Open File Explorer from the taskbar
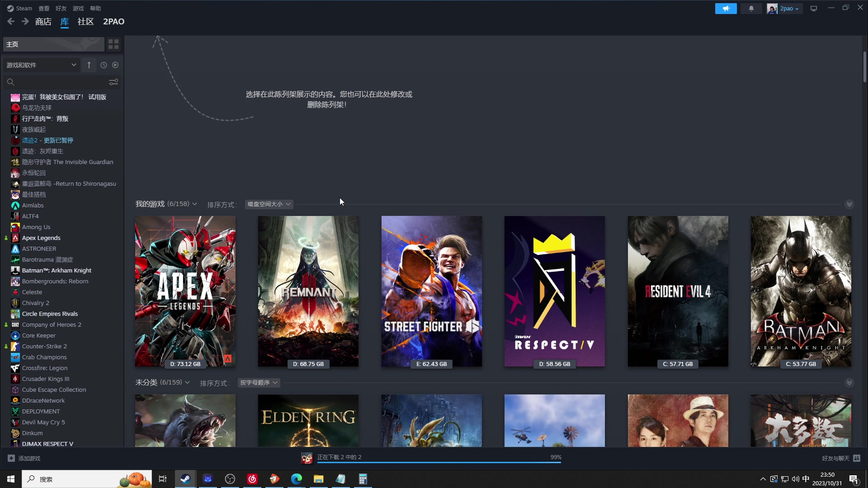 319,479
